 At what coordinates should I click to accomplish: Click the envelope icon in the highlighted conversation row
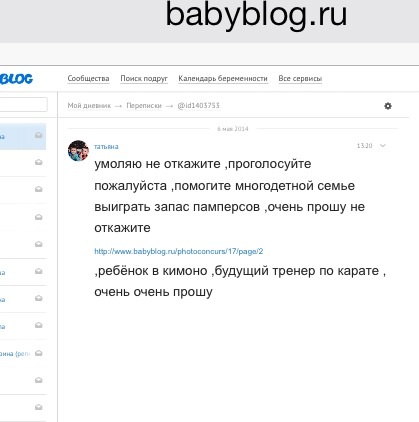point(39,135)
